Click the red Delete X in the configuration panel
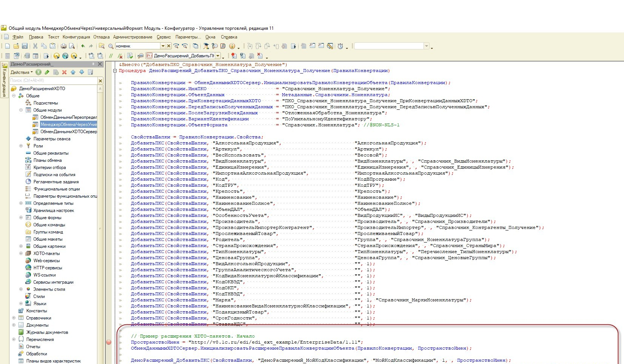The width and height of the screenshot is (624, 364). coord(64,72)
